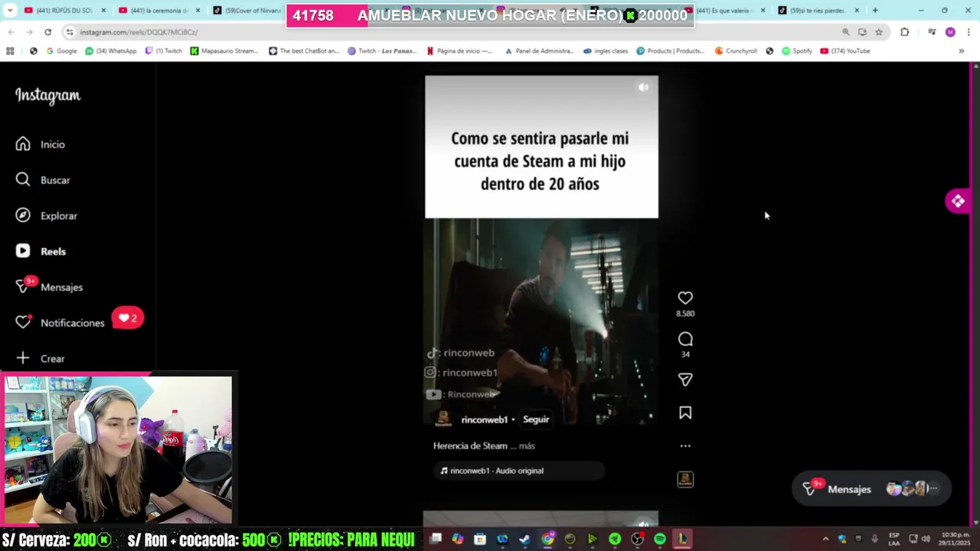Switch to 'Cover of Nirvana' TikTok tab
The image size is (980, 551).
[x=249, y=11]
